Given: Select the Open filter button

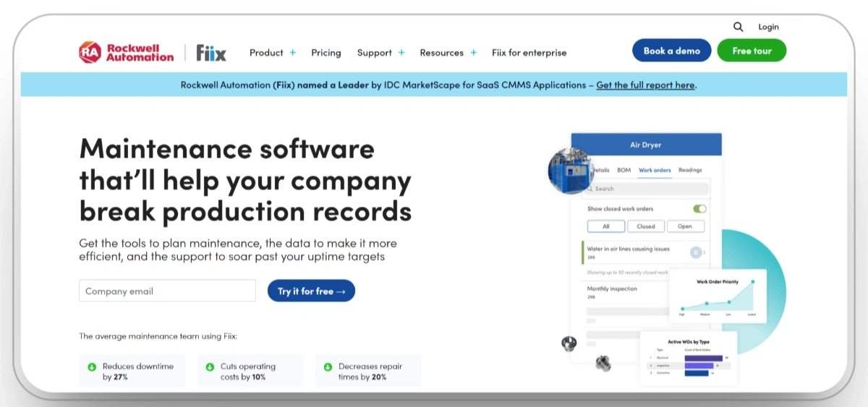Looking at the screenshot, I should point(685,226).
